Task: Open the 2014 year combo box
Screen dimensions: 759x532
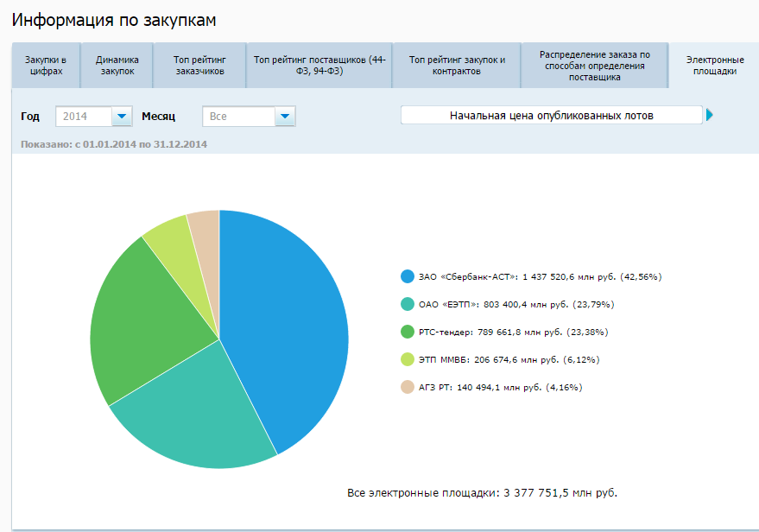Action: point(94,117)
